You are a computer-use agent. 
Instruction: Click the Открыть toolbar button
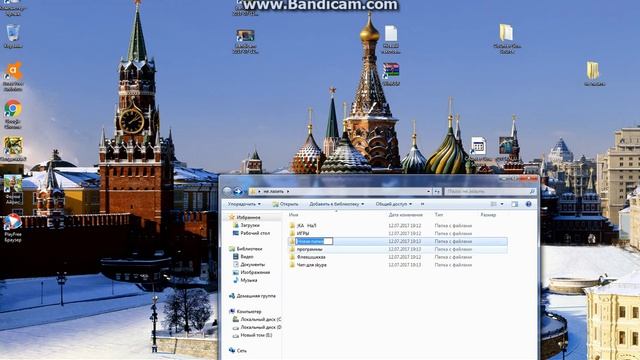285,204
